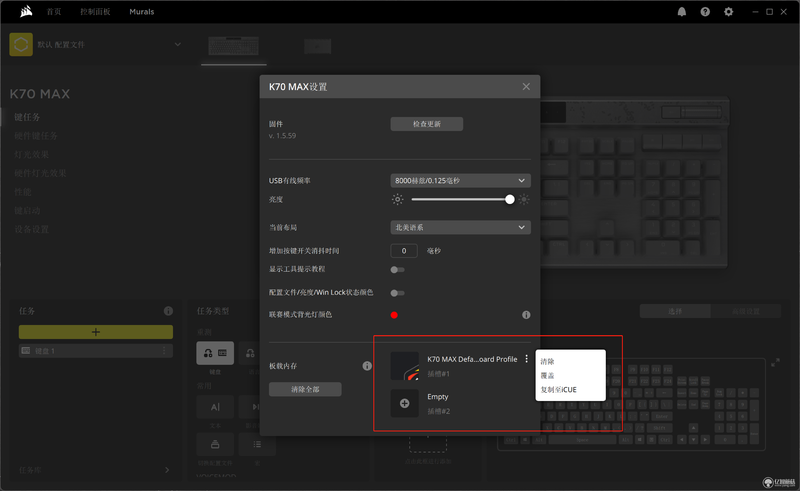The image size is (800, 491).
Task: Adjust the 亮度 brightness slider handle
Action: pyautogui.click(x=509, y=200)
